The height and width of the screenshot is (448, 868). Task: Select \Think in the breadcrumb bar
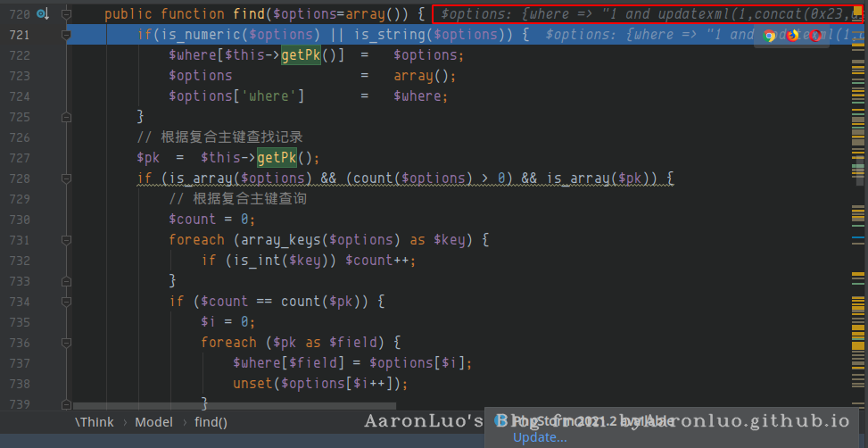[x=95, y=422]
